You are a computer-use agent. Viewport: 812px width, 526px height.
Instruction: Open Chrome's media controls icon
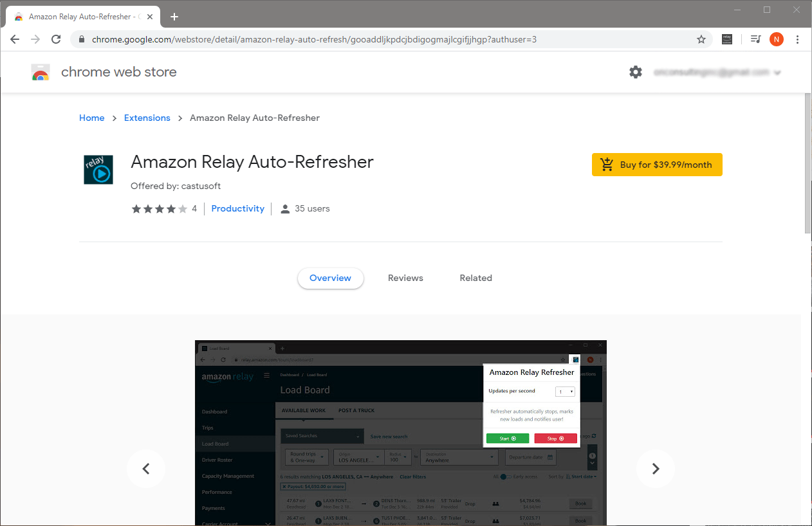[755, 39]
